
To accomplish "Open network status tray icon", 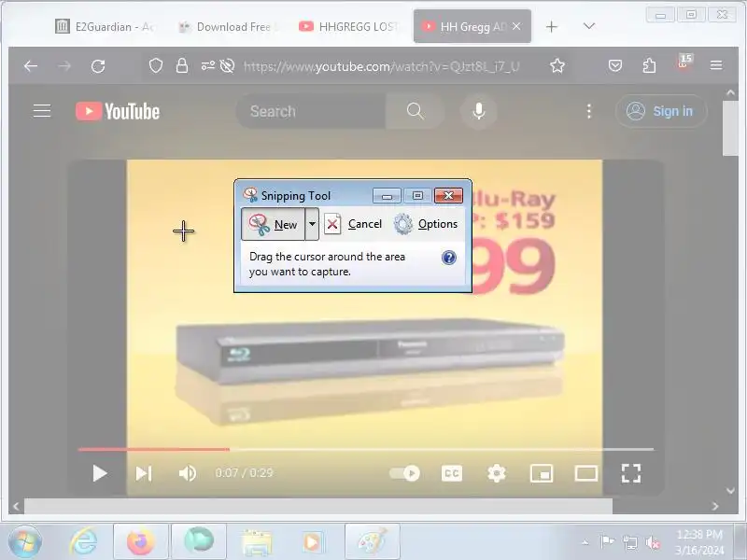I will point(629,542).
